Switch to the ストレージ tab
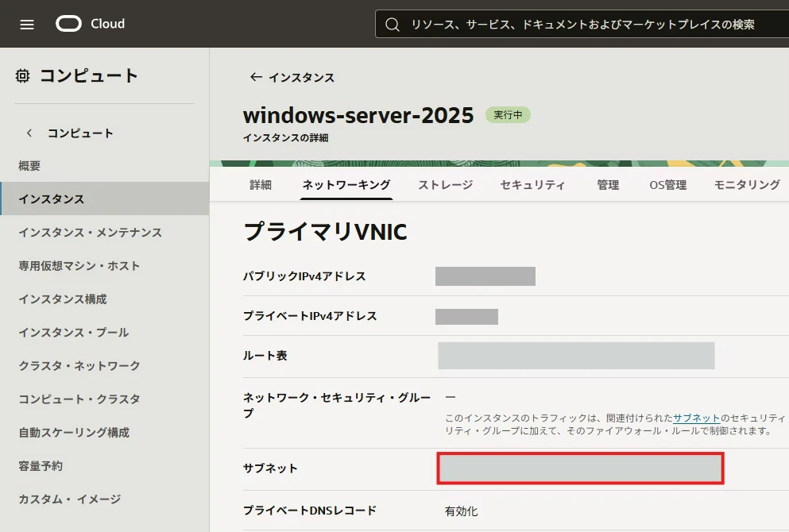Image resolution: width=789 pixels, height=532 pixels. click(446, 185)
